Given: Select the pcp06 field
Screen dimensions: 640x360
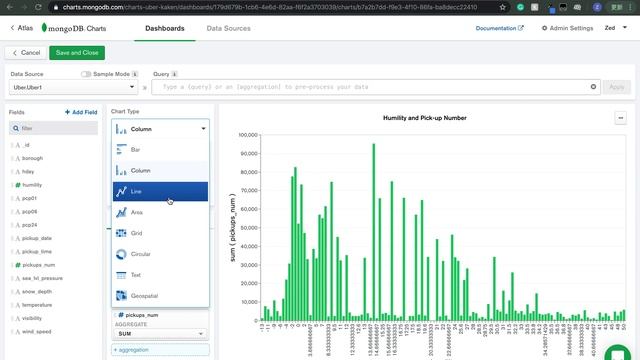Looking at the screenshot, I should 29,211.
